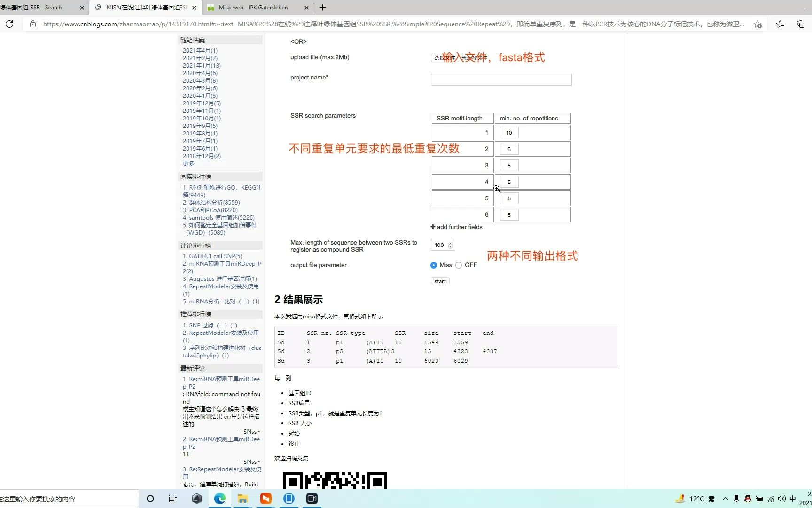This screenshot has width=812, height=508.
Task: Select the Misa output file format
Action: pyautogui.click(x=433, y=265)
